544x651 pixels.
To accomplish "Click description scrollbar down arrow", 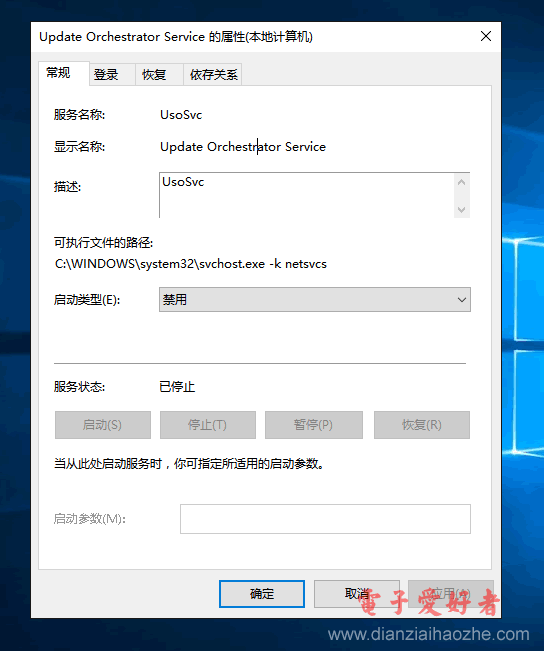I will click(461, 209).
